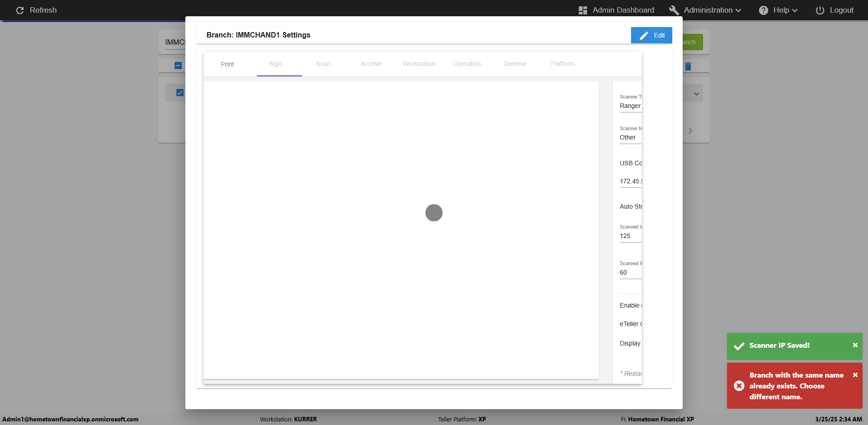Image resolution: width=868 pixels, height=425 pixels.
Task: Click the Teller Platform: XP status text
Action: pos(462,419)
